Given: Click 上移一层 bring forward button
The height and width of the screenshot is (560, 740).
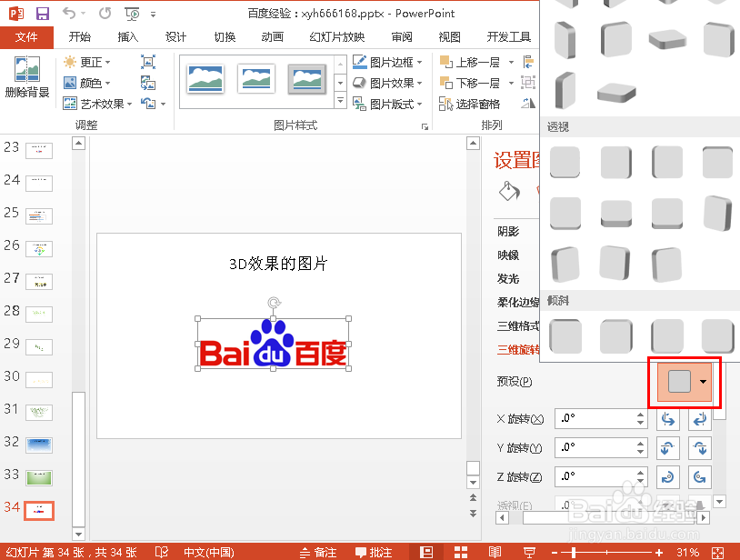Looking at the screenshot, I should (470, 62).
